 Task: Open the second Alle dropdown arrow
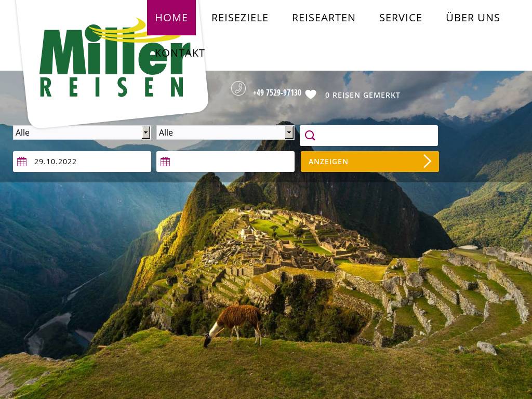coord(289,132)
